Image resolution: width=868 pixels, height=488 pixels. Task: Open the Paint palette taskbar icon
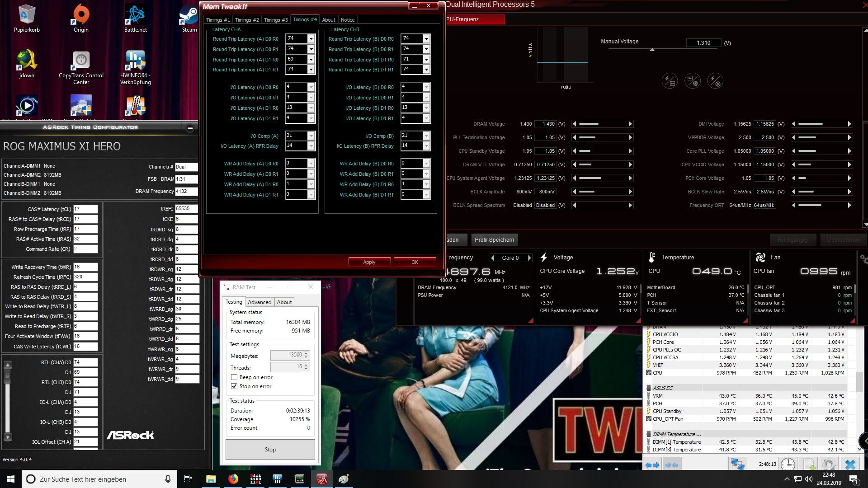click(344, 479)
